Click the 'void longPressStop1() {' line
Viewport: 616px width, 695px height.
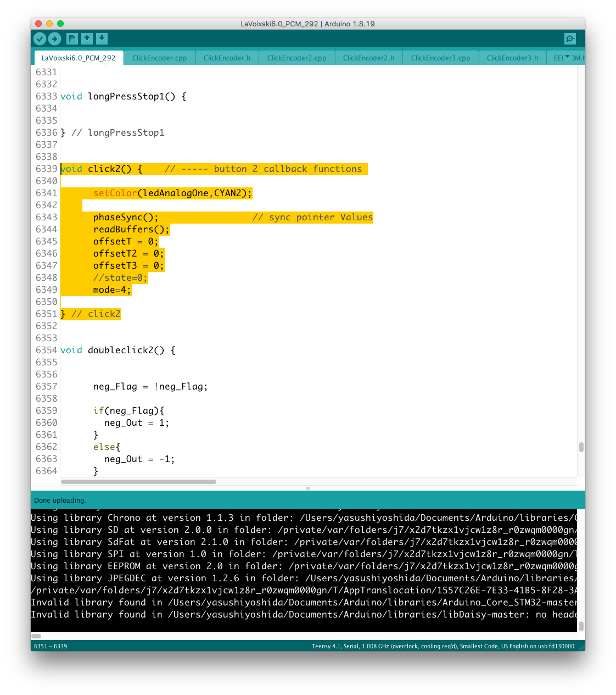click(x=124, y=96)
